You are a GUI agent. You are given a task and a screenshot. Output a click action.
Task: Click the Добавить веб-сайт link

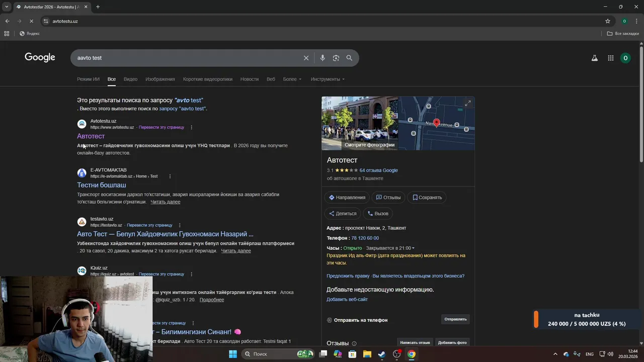click(347, 299)
